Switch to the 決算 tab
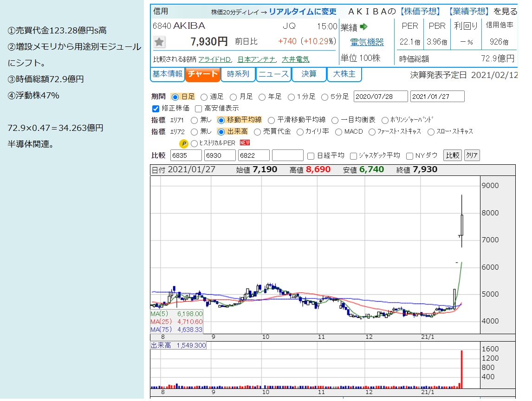The image size is (532, 401). pos(309,74)
